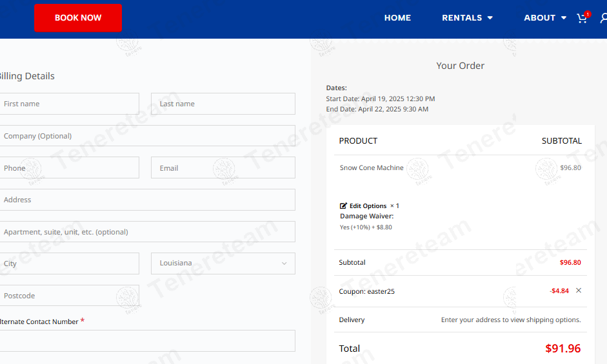Click the Yes (+10%) + $8.80 waiver text
This screenshot has width=607, height=364.
coord(366,227)
